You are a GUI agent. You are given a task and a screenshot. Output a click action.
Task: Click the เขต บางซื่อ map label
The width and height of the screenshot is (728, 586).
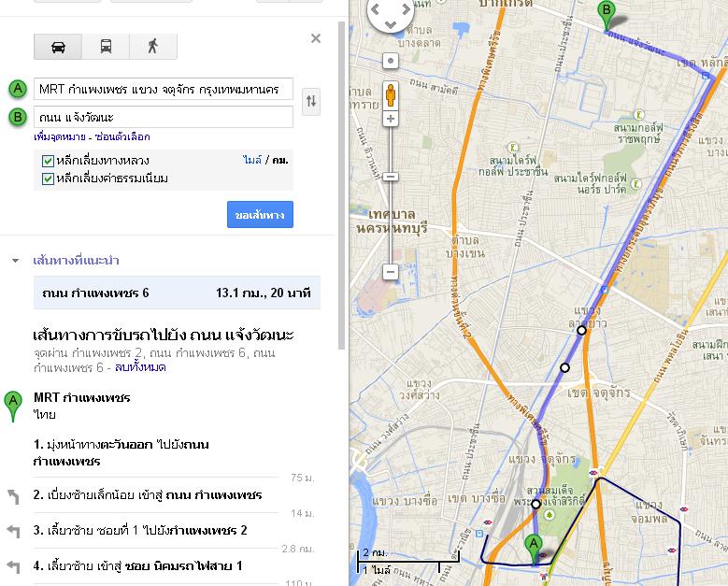pos(476,499)
